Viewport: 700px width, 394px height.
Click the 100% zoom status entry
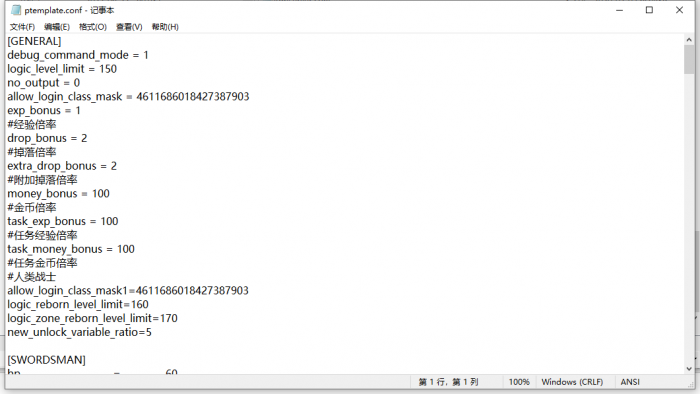tap(519, 382)
